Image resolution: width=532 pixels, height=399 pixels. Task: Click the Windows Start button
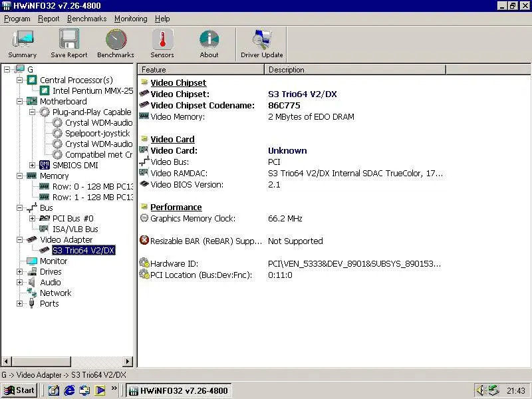click(x=19, y=390)
